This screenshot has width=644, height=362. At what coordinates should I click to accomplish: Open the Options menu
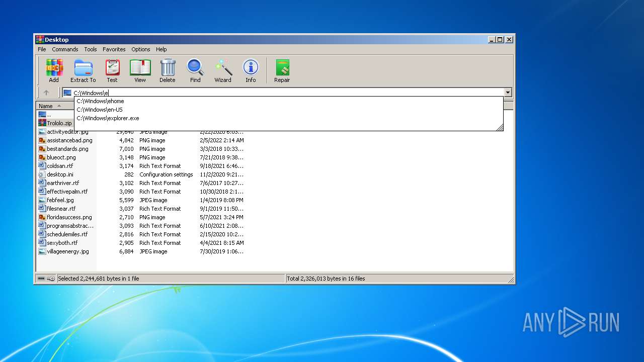click(141, 49)
